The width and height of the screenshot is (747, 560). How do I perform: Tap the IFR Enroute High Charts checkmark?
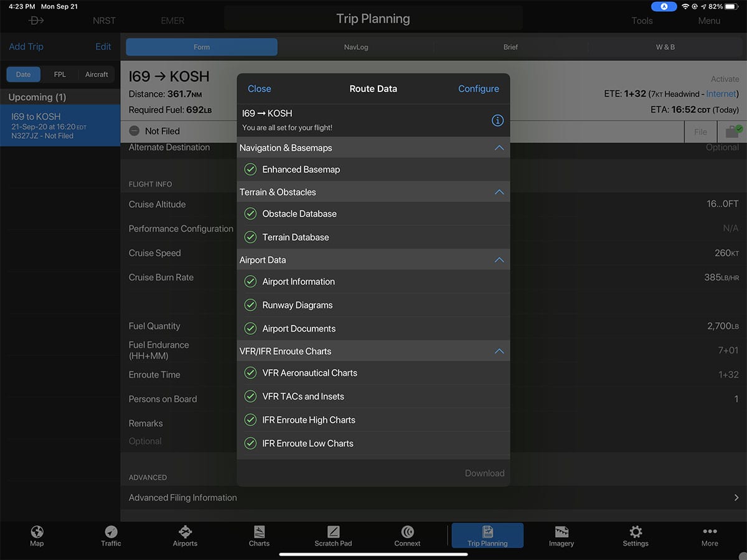(250, 420)
